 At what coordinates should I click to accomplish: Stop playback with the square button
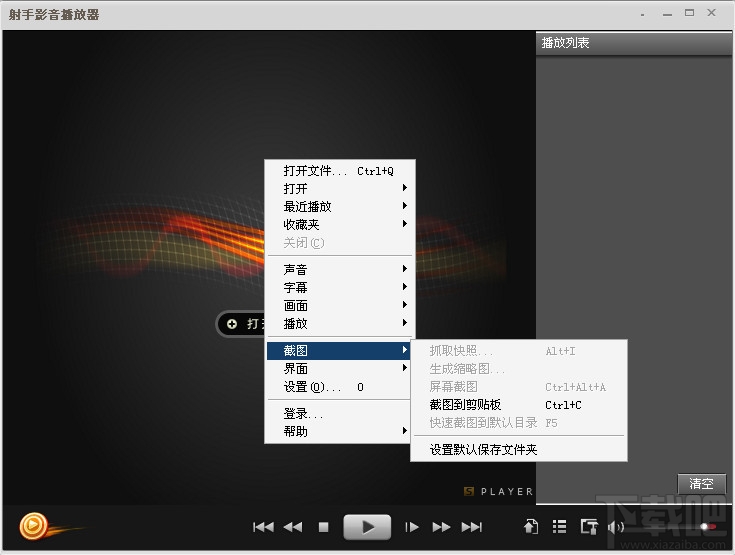[323, 527]
